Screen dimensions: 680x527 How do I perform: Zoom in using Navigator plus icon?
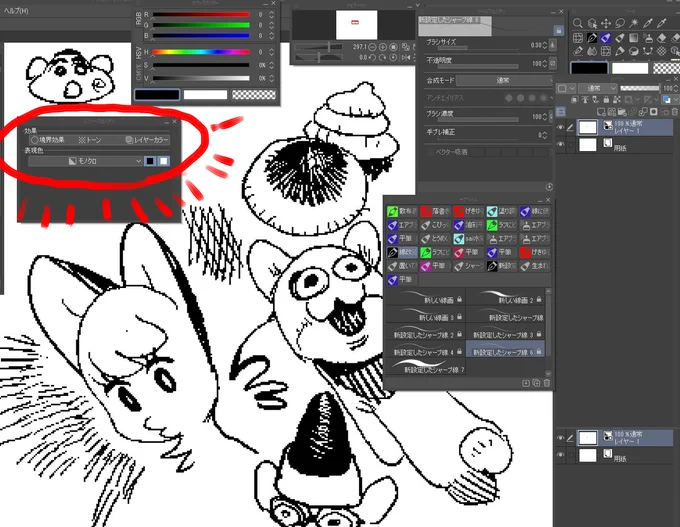point(383,47)
